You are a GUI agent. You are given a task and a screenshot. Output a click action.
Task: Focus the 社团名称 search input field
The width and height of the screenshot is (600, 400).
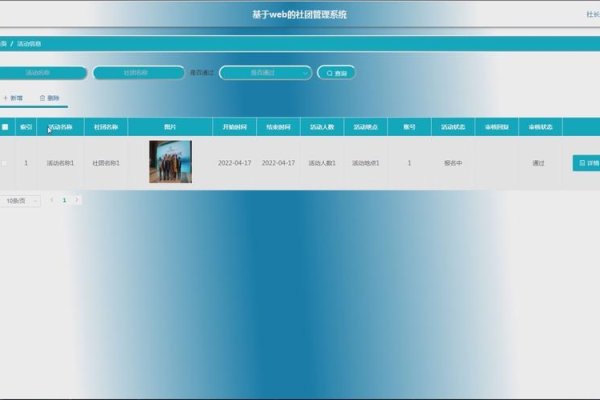click(x=139, y=73)
